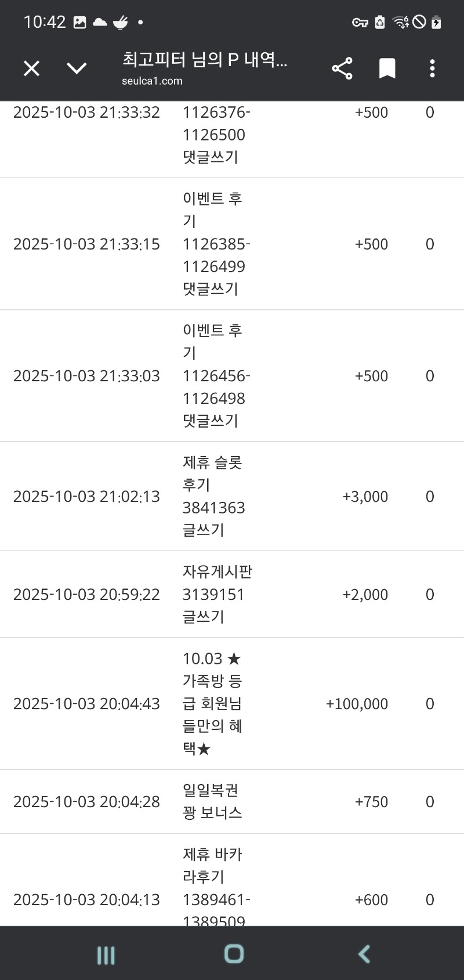The image size is (464, 980).
Task: Open the three-dot overflow menu
Action: pyautogui.click(x=432, y=68)
